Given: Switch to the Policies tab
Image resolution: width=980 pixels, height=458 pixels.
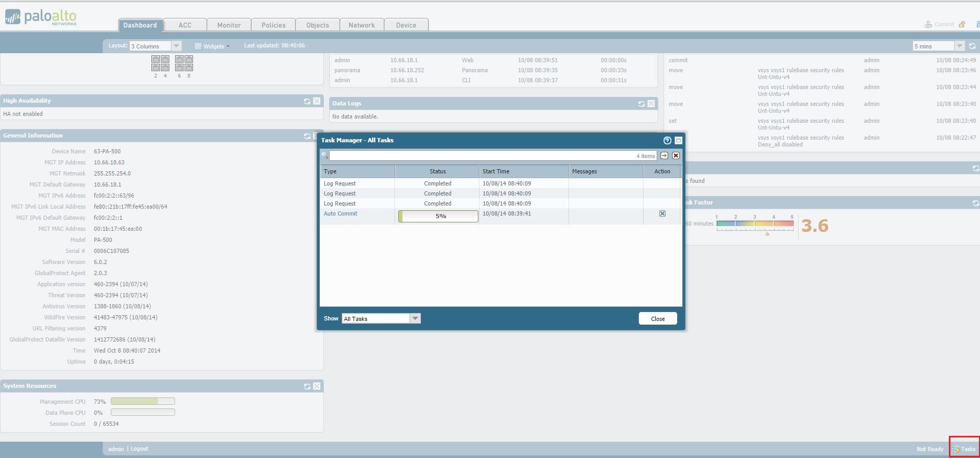Looking at the screenshot, I should click(273, 25).
